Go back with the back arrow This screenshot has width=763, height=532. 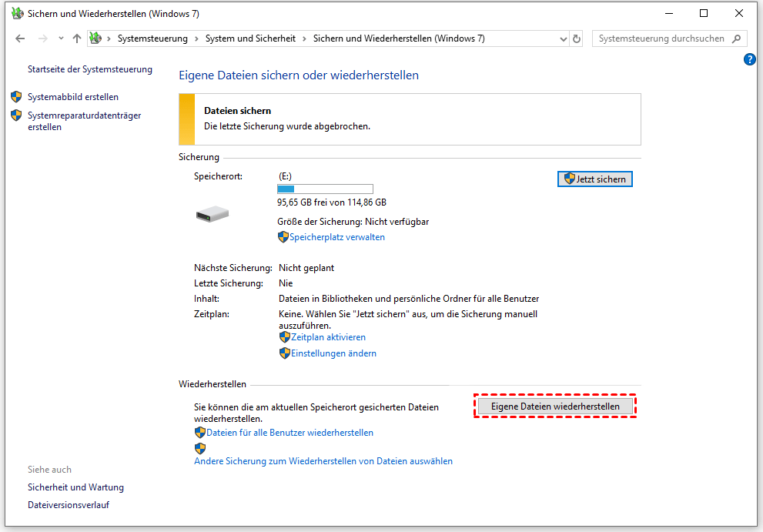20,38
